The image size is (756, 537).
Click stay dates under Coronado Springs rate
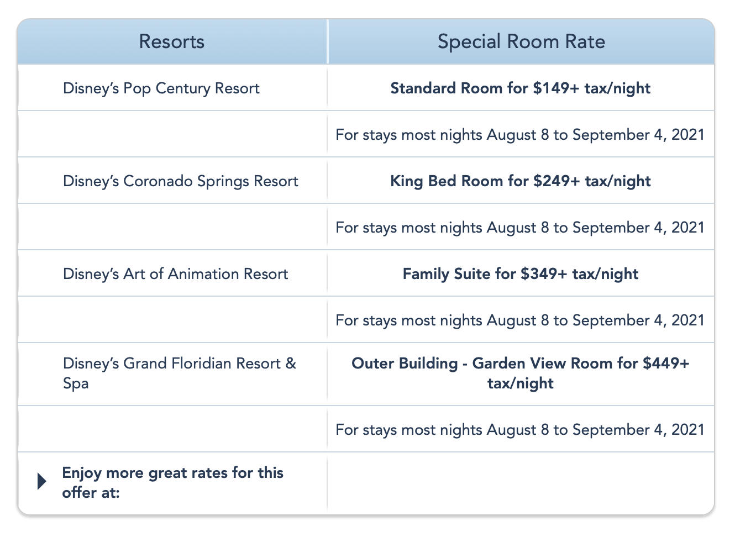tap(521, 228)
